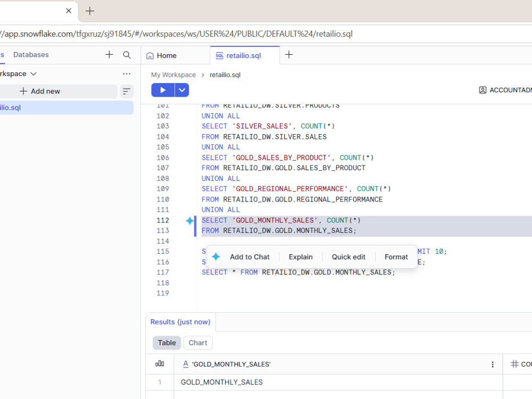Choose Format in the popup toolbar
Viewport: 532px width, 399px height.
tap(396, 257)
